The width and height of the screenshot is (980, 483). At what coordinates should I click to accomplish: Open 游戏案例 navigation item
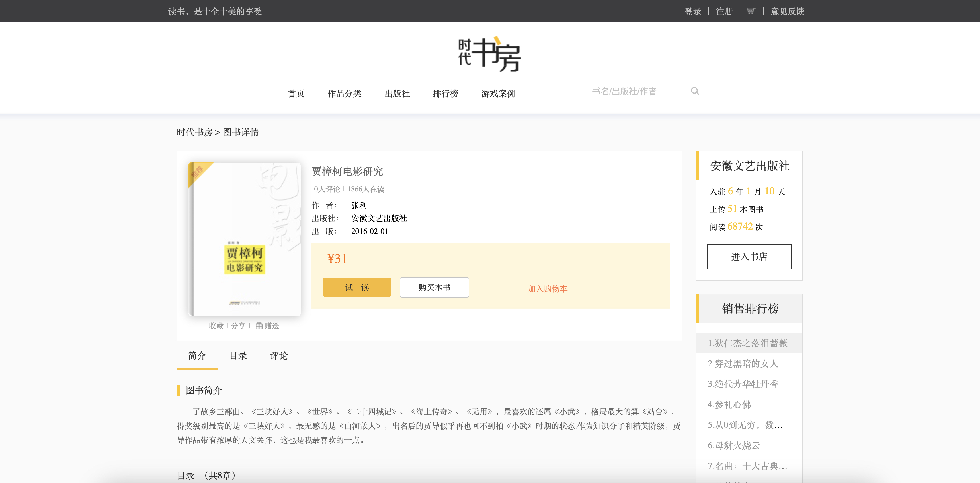click(498, 94)
